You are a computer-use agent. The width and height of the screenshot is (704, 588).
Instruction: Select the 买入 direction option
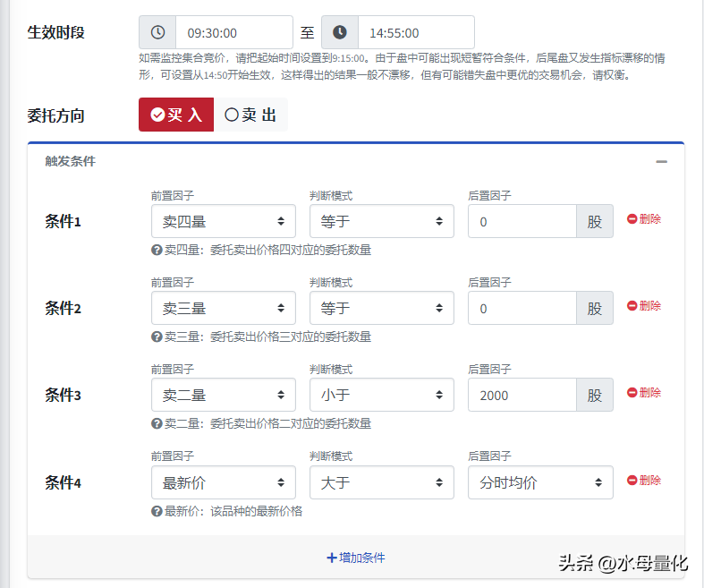[x=176, y=115]
